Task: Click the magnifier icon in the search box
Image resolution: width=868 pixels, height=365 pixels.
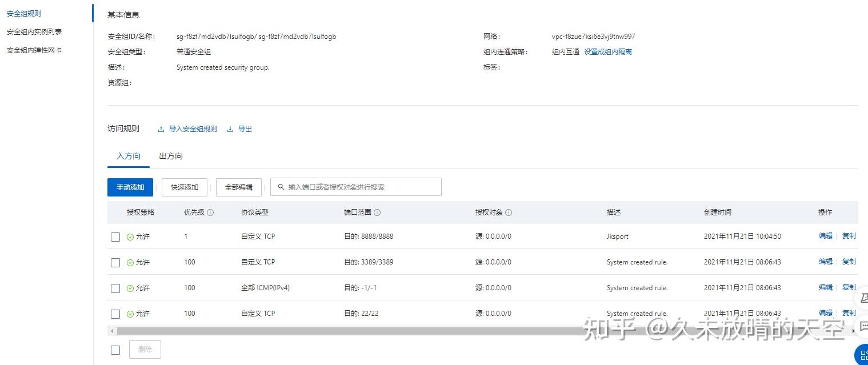Action: (x=281, y=187)
